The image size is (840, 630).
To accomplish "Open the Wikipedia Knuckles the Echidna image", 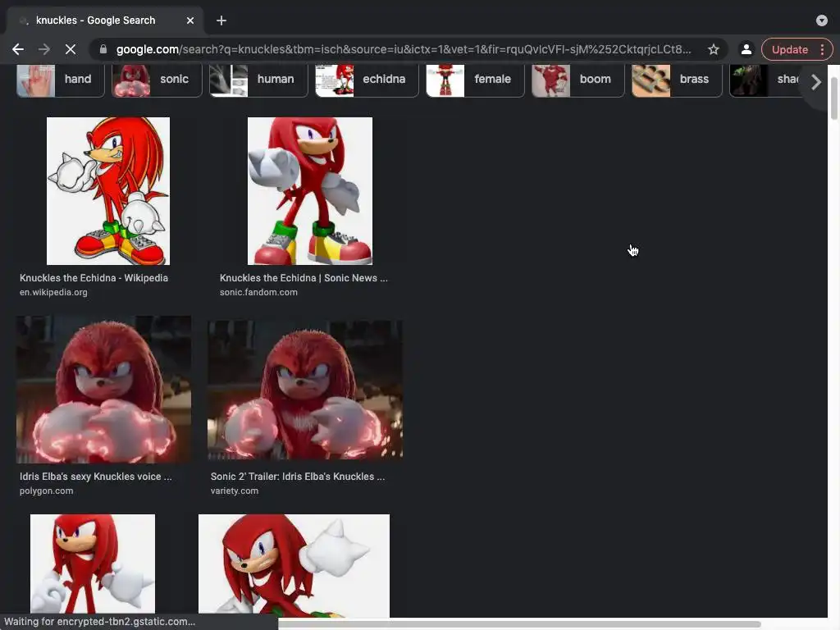I will tap(108, 190).
